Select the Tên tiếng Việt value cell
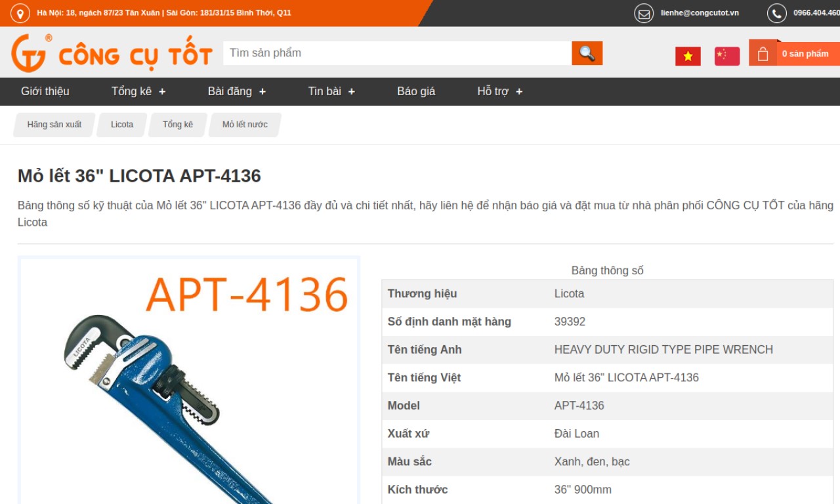The height and width of the screenshot is (504, 840). 692,377
